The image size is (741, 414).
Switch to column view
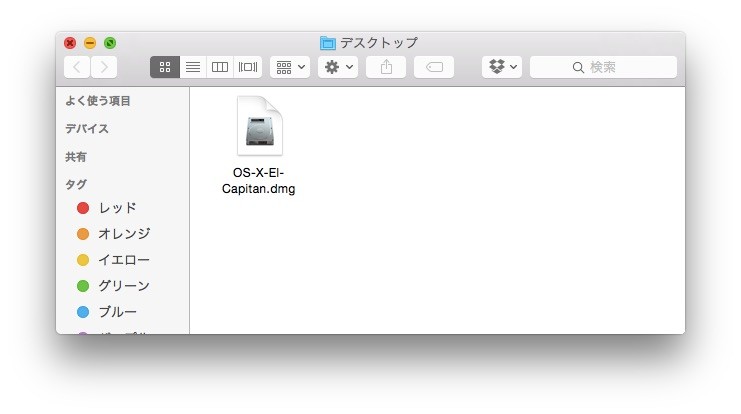(220, 67)
